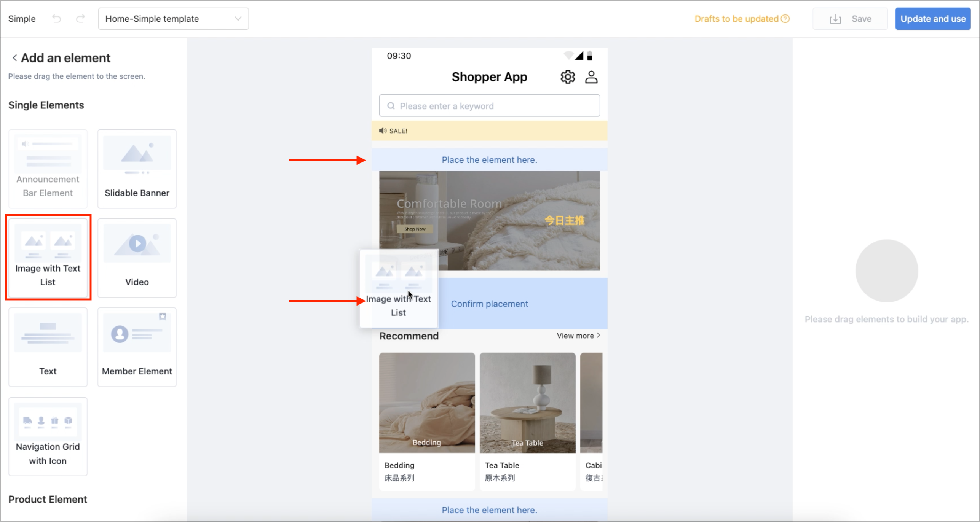Image resolution: width=980 pixels, height=522 pixels.
Task: Click the Shopper App title text
Action: pos(490,77)
